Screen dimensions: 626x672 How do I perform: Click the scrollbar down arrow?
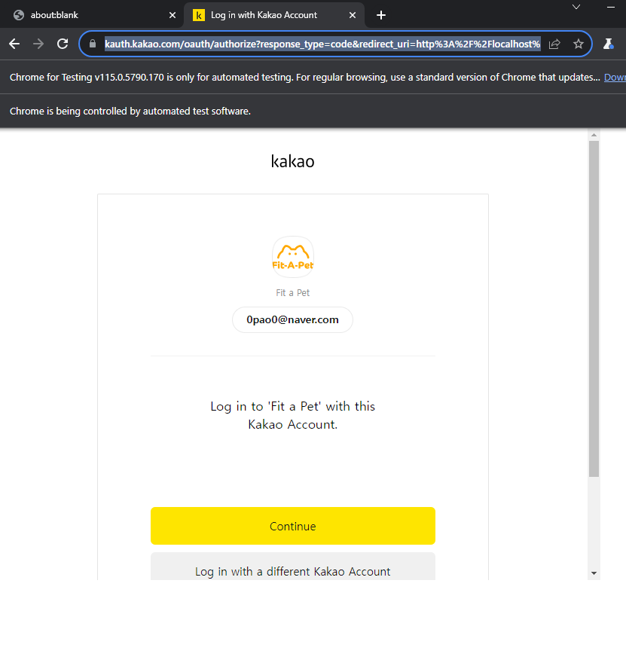(594, 573)
